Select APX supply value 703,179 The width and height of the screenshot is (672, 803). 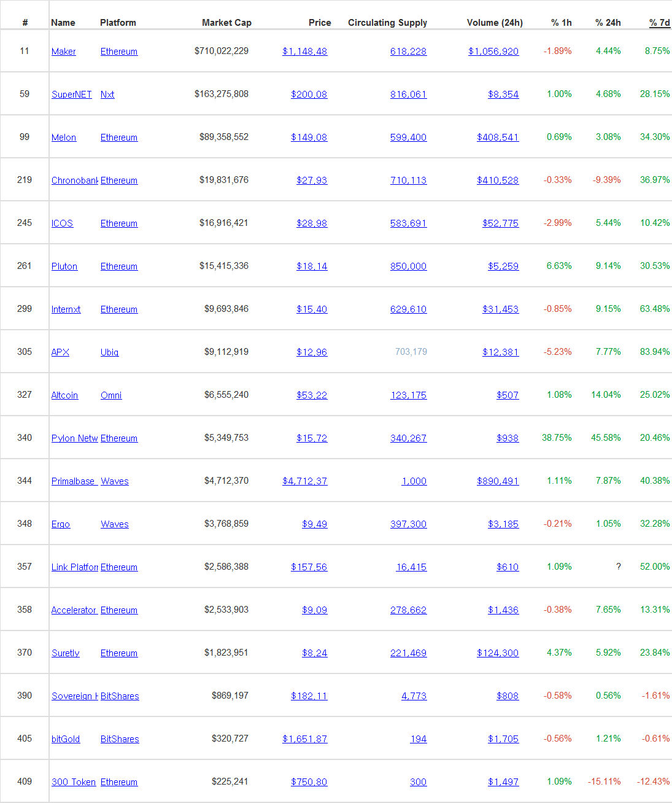pos(411,352)
